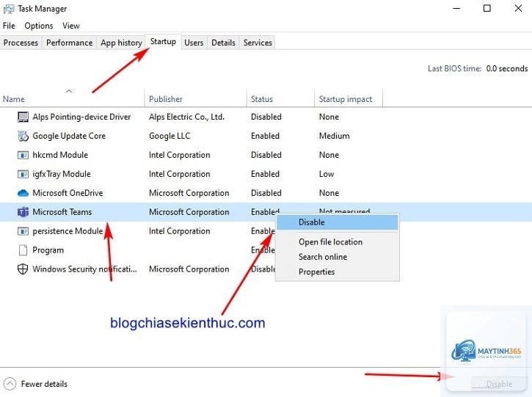Switch to the Users tab
This screenshot has width=532, height=397.
194,43
